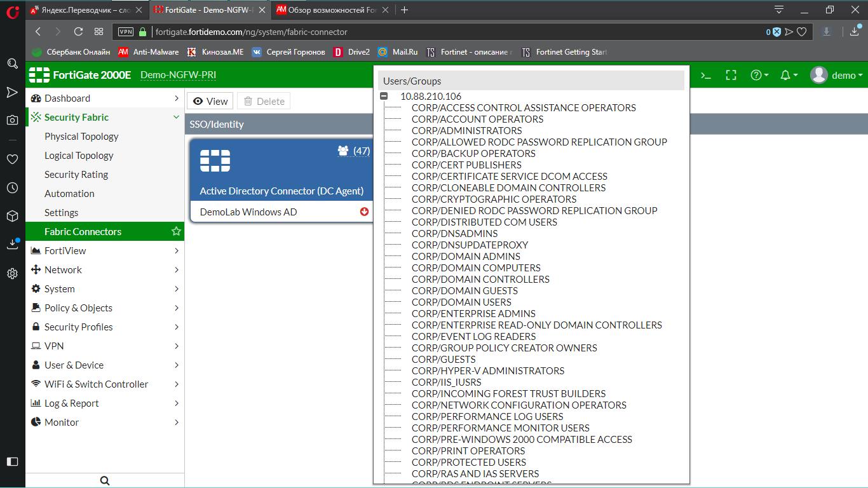
Task: Open History clock in Opera sidebar
Action: click(12, 187)
